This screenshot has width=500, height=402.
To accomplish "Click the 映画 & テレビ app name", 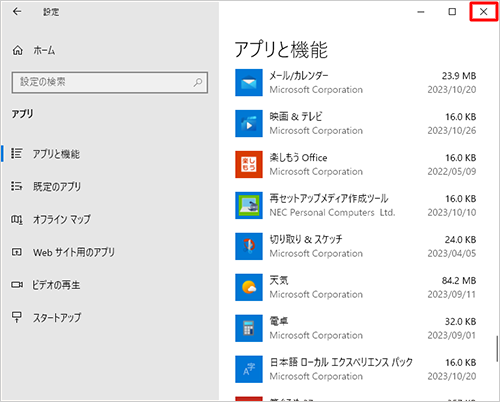I will coord(296,117).
